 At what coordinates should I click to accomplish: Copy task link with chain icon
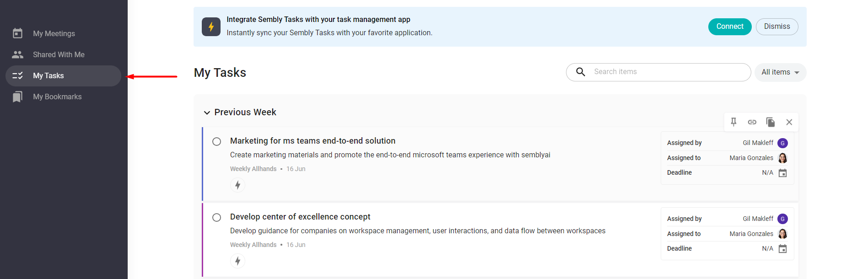pos(752,122)
